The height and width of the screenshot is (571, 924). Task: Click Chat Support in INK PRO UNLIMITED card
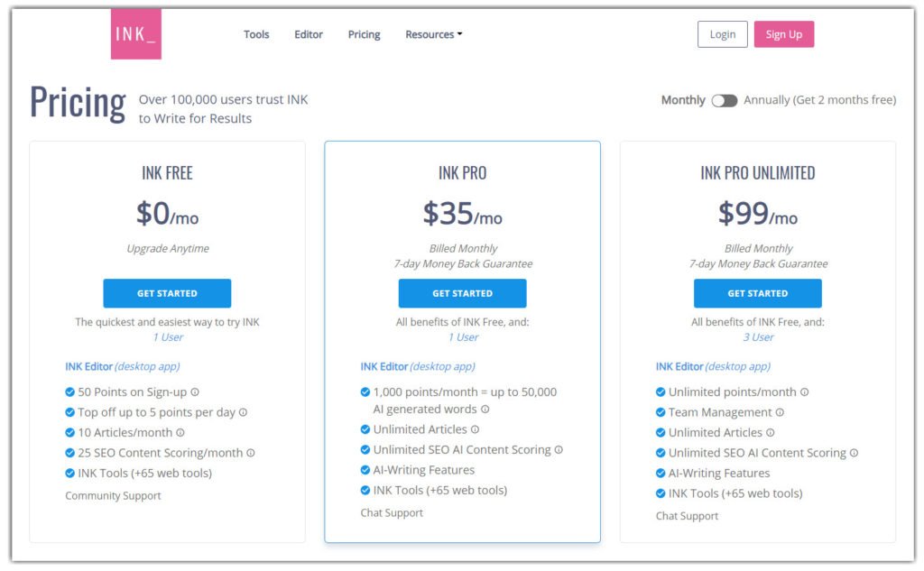coord(687,516)
